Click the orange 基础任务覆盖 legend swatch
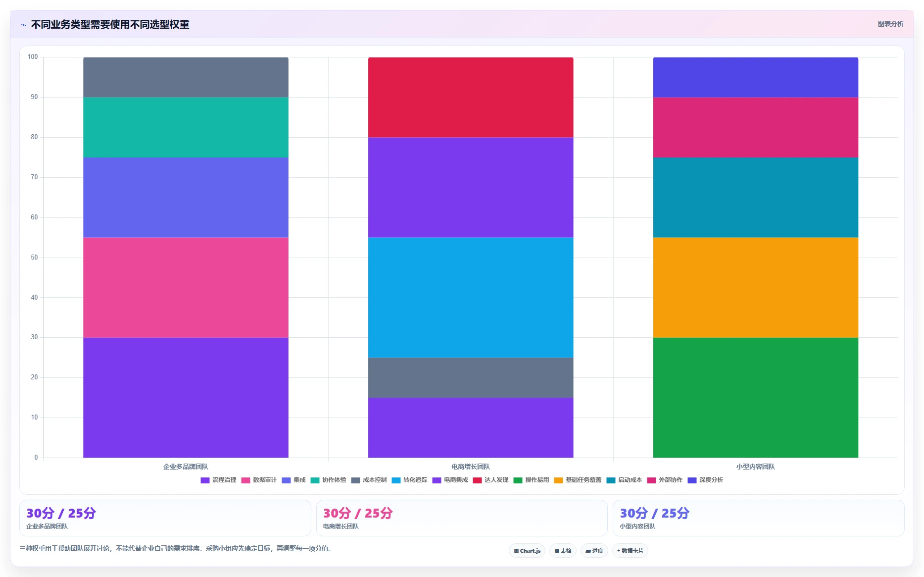This screenshot has height=577, width=924. [558, 480]
